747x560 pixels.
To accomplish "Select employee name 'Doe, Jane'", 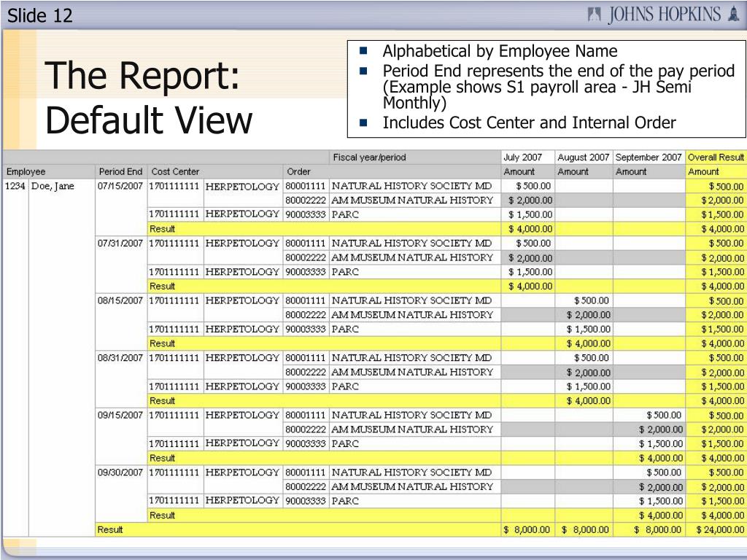I will [x=53, y=186].
